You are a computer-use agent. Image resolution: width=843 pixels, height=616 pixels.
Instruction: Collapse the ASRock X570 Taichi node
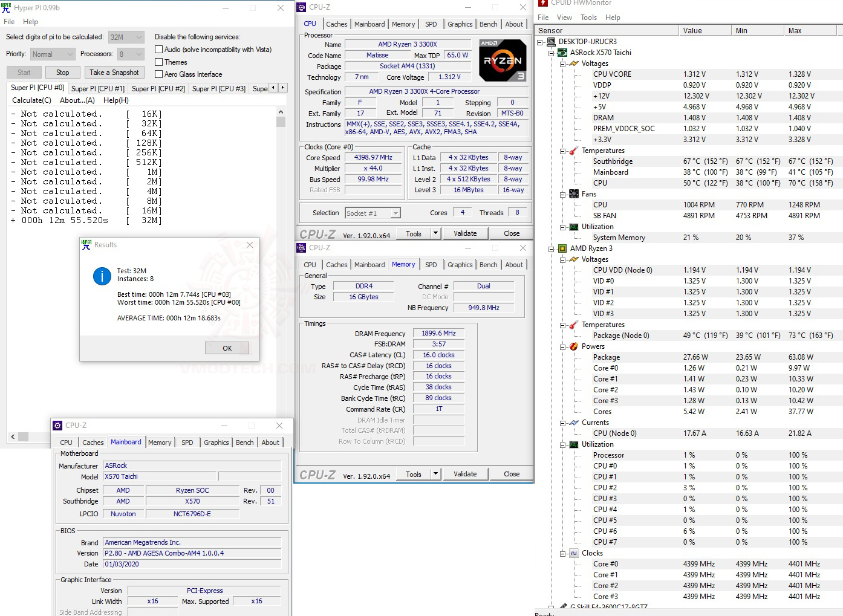552,53
